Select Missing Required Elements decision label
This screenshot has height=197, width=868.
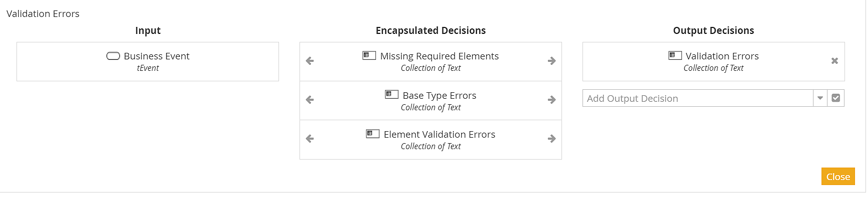tap(439, 56)
